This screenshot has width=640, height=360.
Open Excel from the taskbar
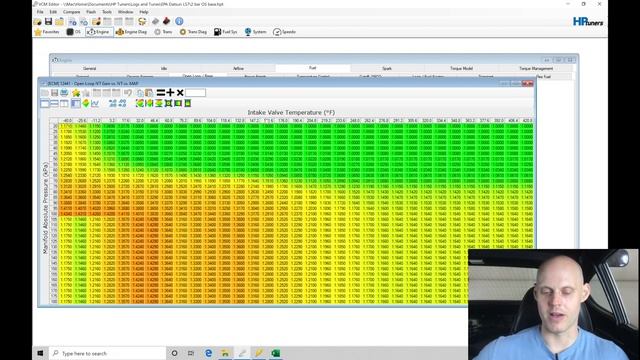pyautogui.click(x=276, y=353)
